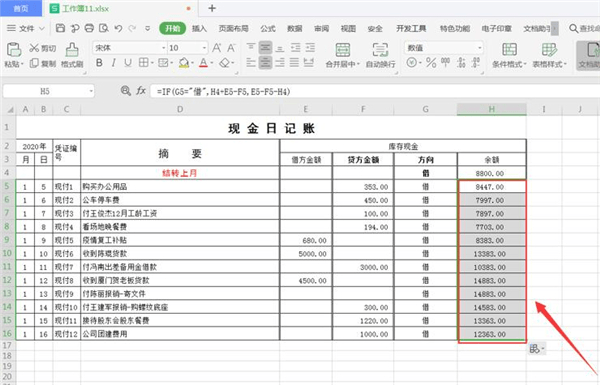Click the new tab plus button

tap(212, 8)
